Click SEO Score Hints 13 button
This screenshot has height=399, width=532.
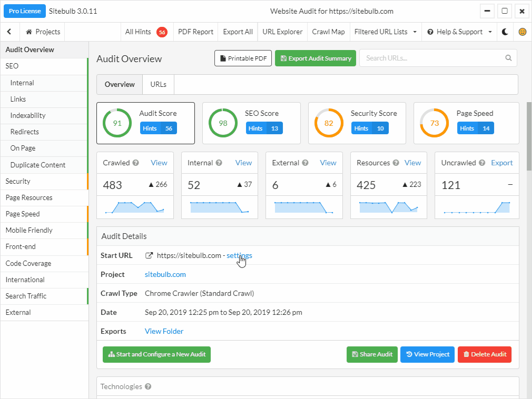click(x=264, y=128)
